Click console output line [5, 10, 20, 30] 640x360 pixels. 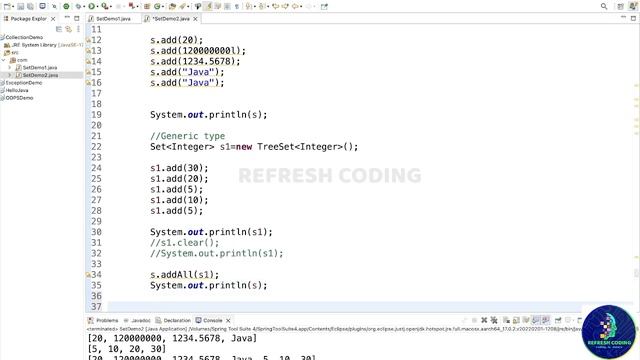[x=127, y=349]
